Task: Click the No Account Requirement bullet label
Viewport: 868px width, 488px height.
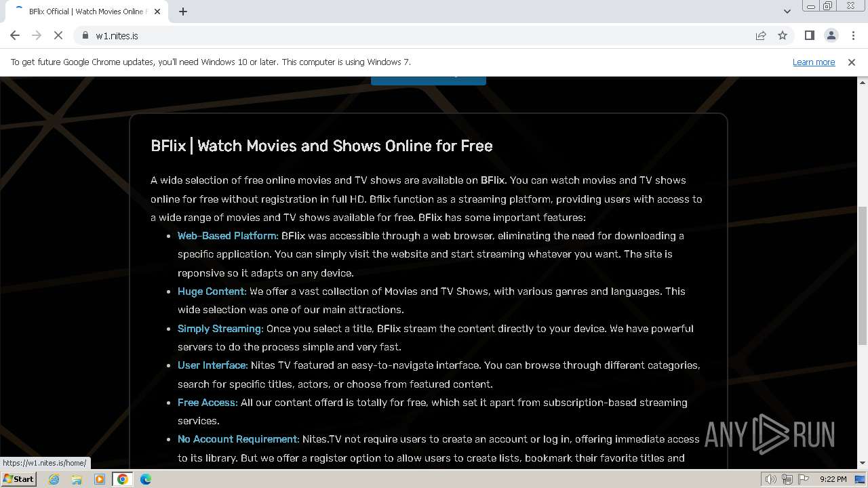Action: click(x=239, y=439)
